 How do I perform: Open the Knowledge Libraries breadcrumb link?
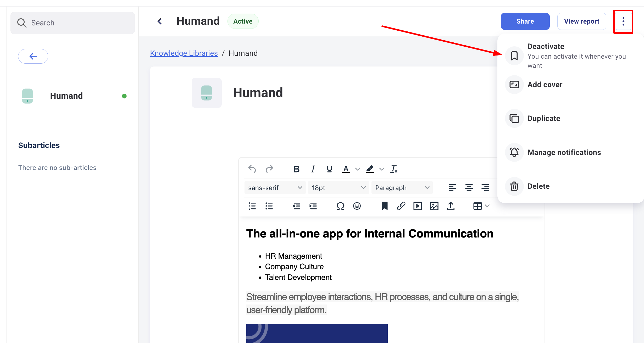pyautogui.click(x=184, y=53)
